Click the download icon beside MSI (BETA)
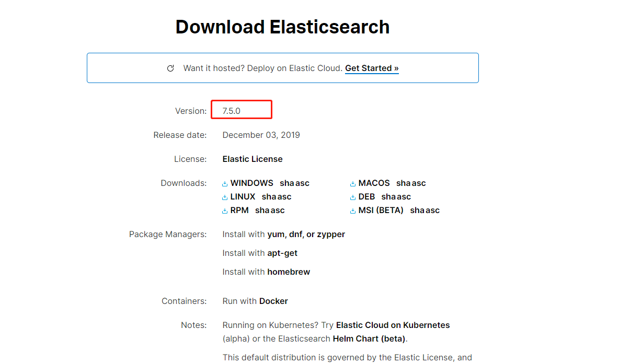642x364 pixels. tap(353, 211)
